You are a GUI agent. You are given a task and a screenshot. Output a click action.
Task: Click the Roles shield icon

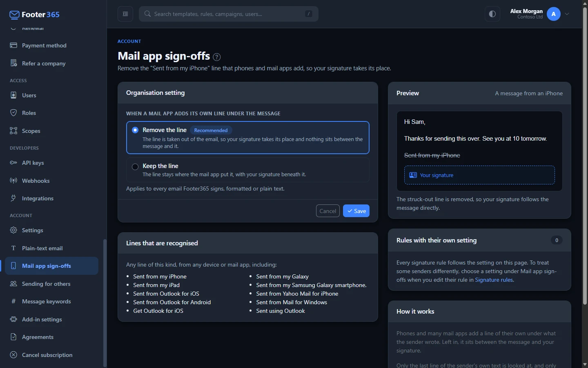tap(13, 113)
